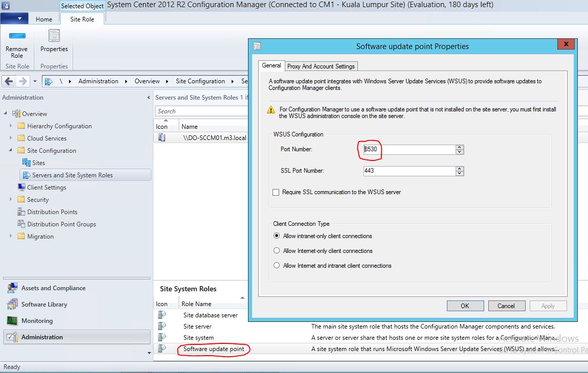
Task: Click OK in the properties dialog
Action: coord(465,306)
